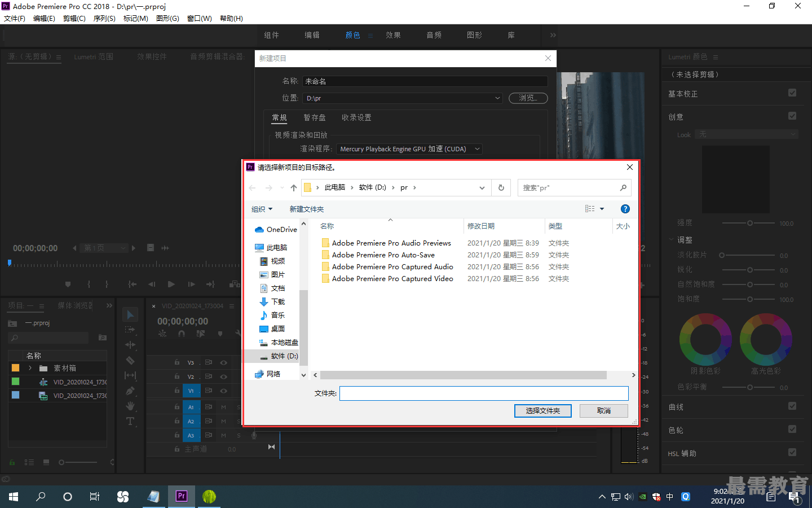Open the 帮助(H) menu
812x508 pixels.
coord(231,19)
